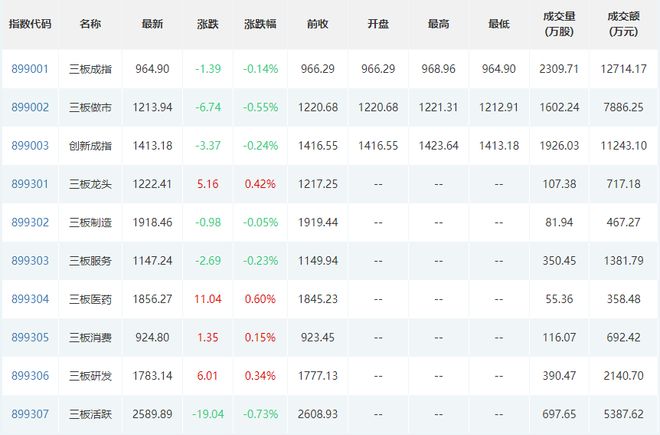Click the latest value 2589.89
The width and height of the screenshot is (660, 435).
click(x=152, y=414)
